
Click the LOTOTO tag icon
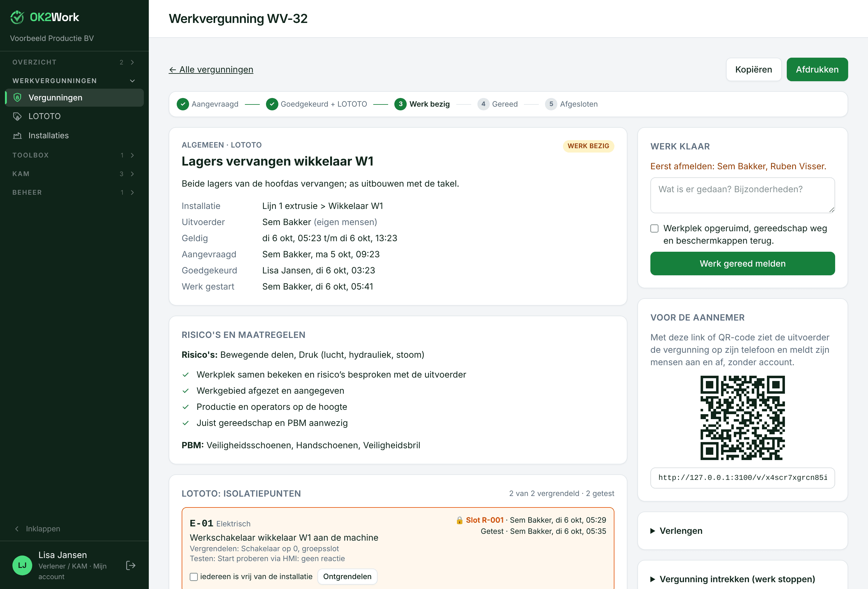(17, 116)
